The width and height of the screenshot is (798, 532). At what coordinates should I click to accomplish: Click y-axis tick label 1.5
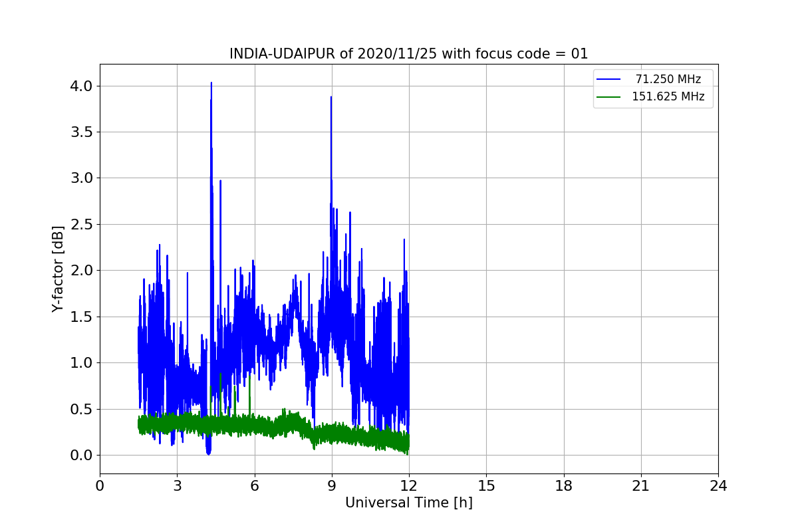pos(82,317)
